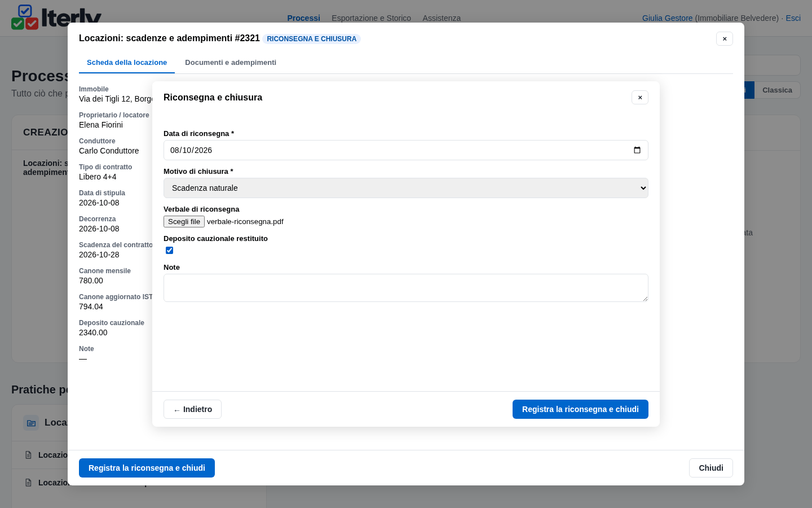Screen dimensions: 812x508
Task: Click inside the Note textarea
Action: 406,288
